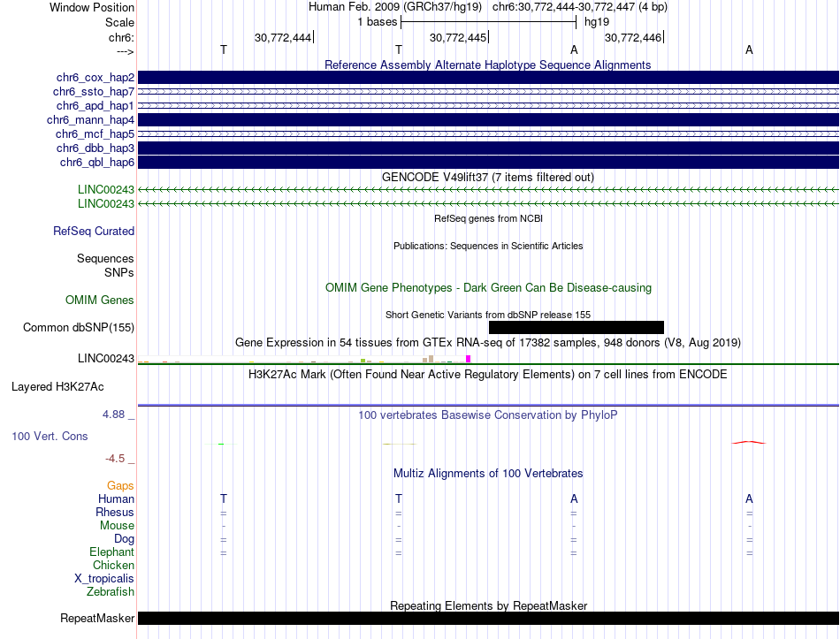Click the 1 bases scale bar
The height and width of the screenshot is (639, 840).
(488, 22)
